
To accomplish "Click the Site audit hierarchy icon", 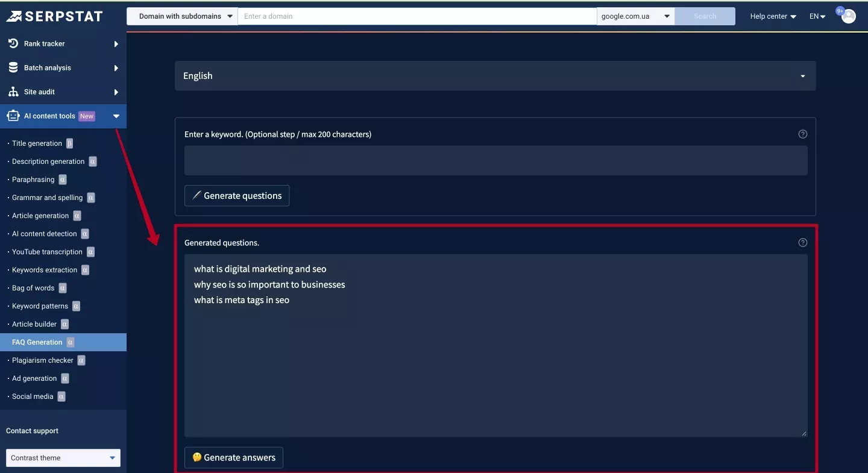I will [13, 92].
